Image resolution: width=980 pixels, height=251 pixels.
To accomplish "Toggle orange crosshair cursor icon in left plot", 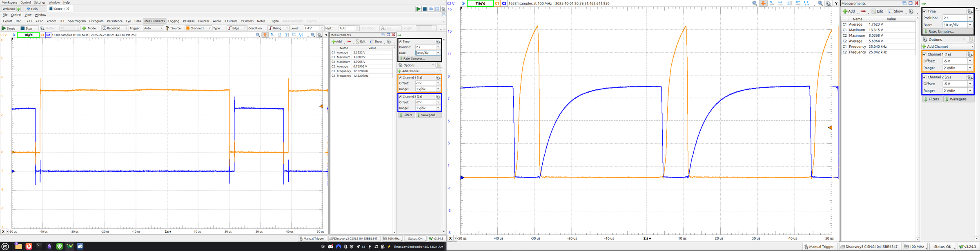I will pyautogui.click(x=265, y=35).
